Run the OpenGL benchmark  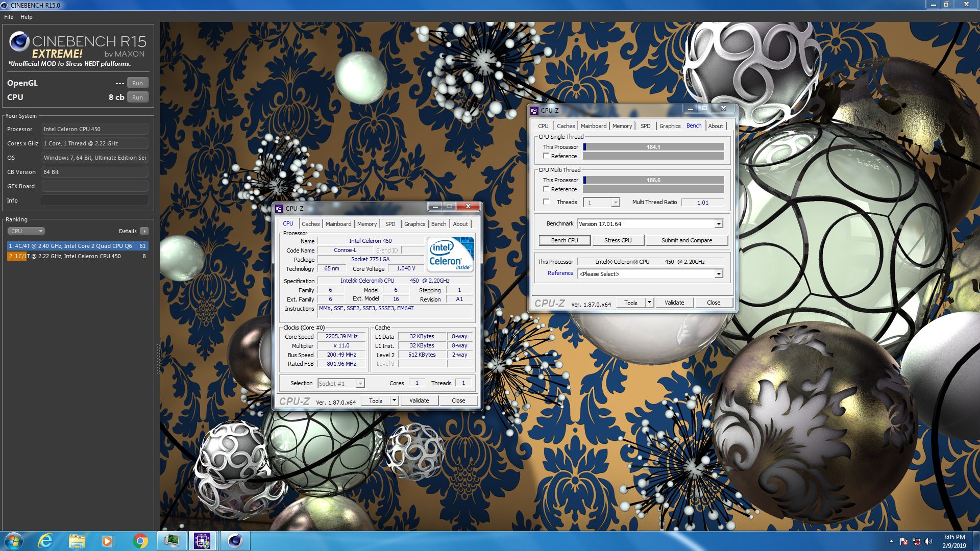138,83
